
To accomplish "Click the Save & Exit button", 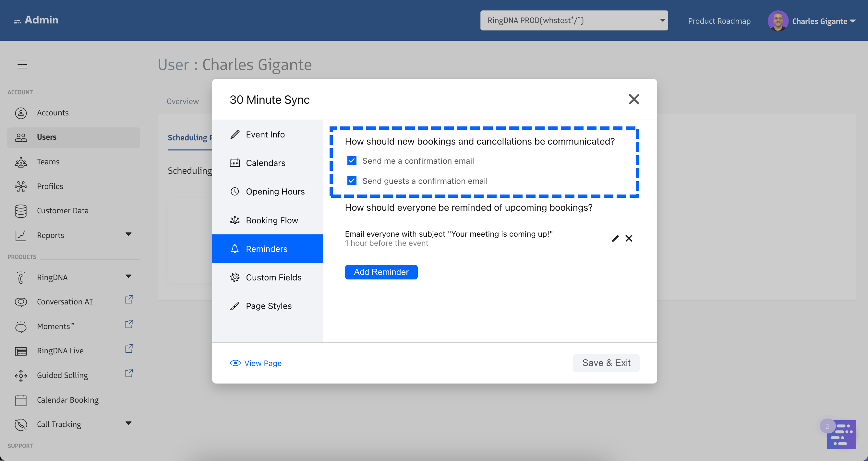I will 606,363.
